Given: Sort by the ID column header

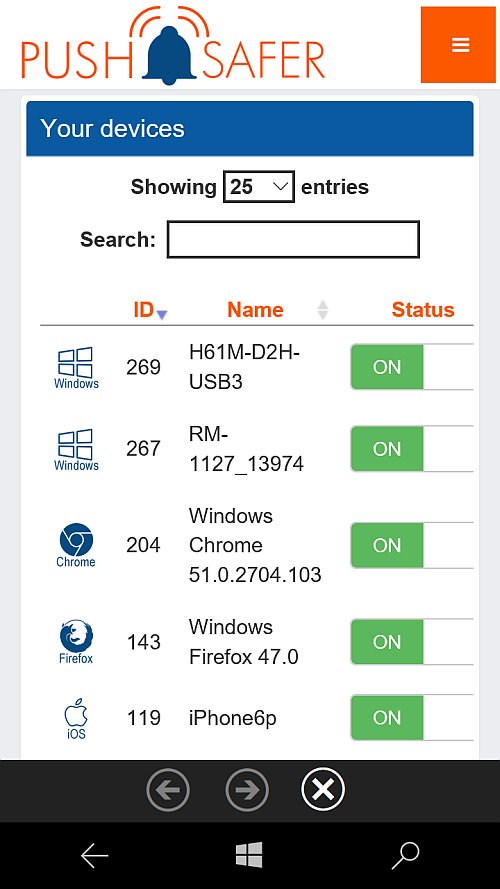Looking at the screenshot, I should [x=150, y=310].
